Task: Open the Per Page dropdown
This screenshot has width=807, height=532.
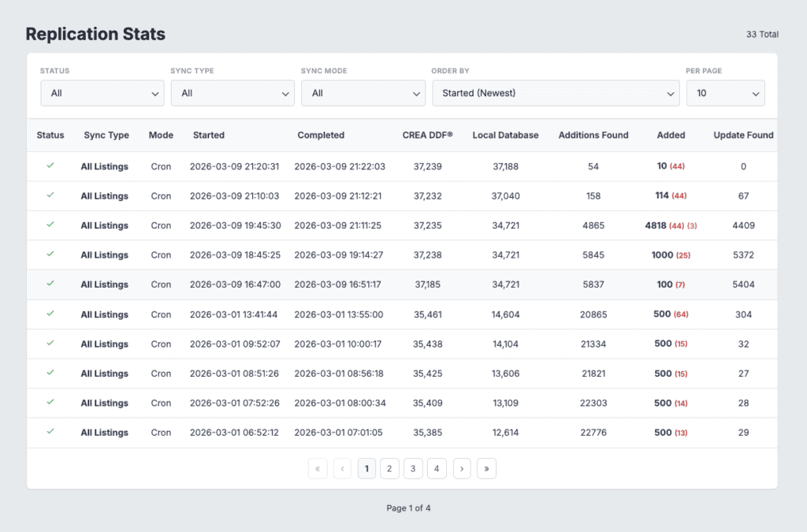Action: tap(725, 93)
